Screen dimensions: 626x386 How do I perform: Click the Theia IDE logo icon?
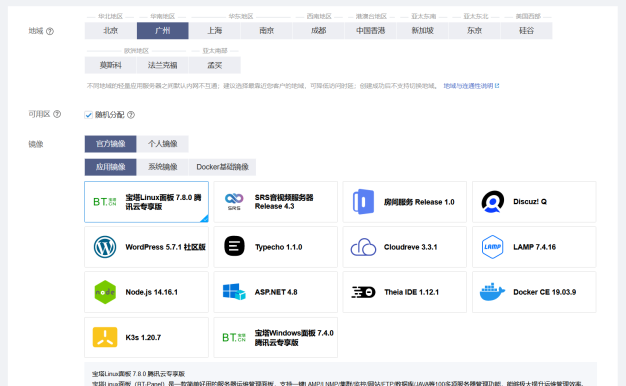coord(363,292)
